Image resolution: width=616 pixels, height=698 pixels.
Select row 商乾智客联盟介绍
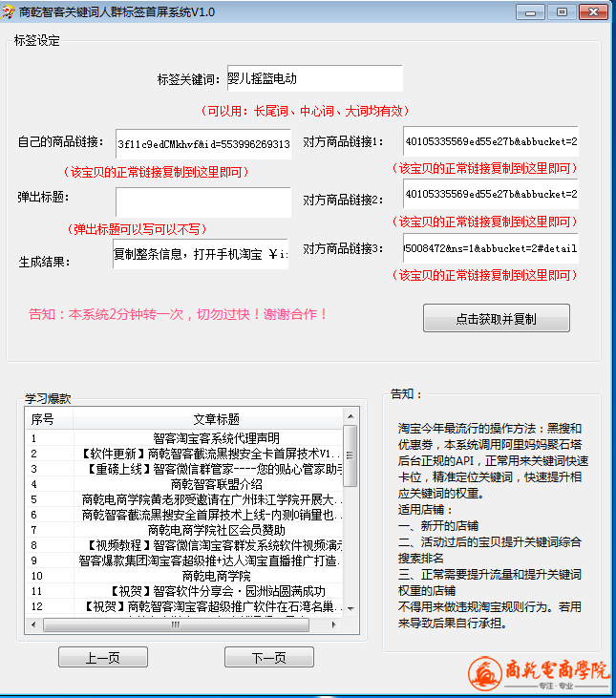(x=184, y=484)
